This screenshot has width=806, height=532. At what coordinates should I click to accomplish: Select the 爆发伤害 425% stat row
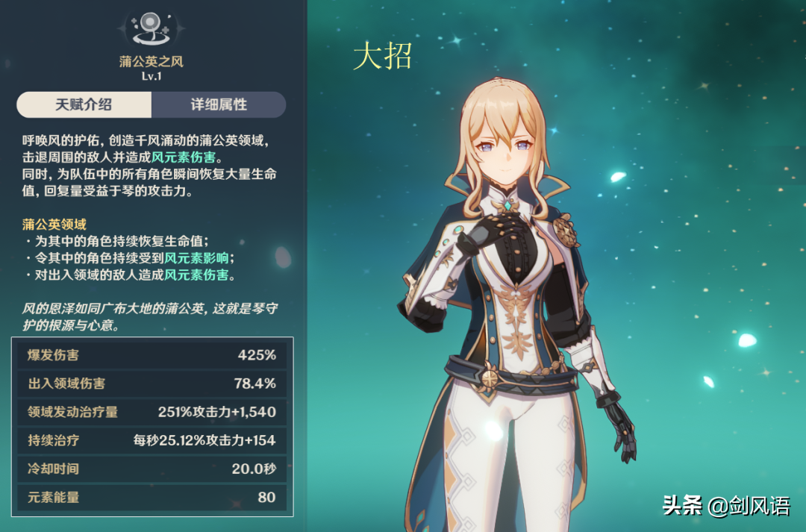click(151, 355)
